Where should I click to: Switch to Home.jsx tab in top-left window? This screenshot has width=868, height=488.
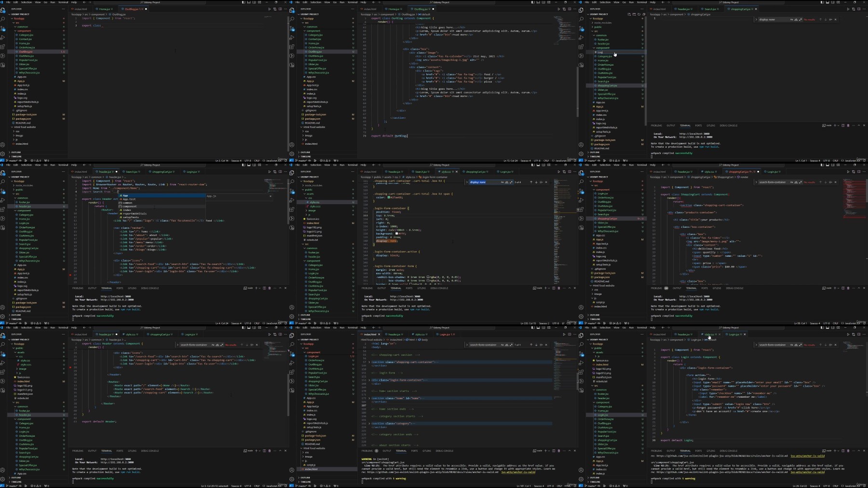click(105, 9)
